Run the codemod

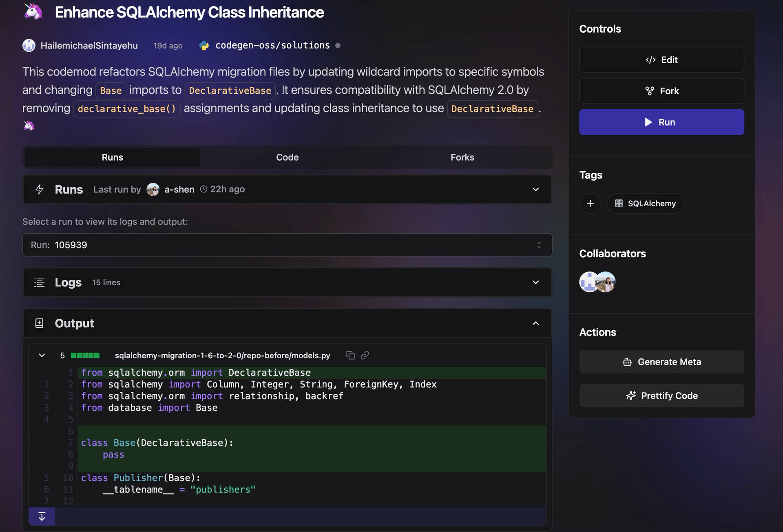(661, 122)
